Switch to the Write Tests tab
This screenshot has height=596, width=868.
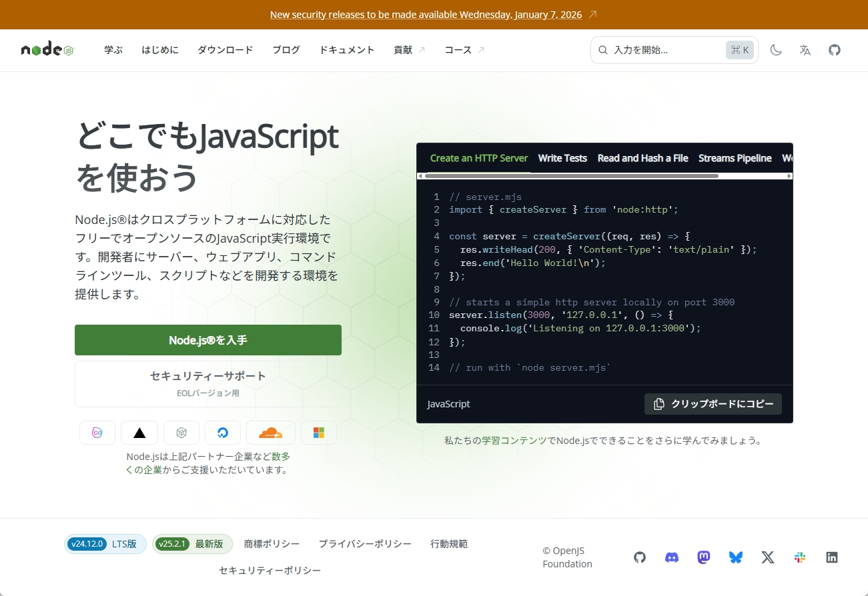[562, 158]
